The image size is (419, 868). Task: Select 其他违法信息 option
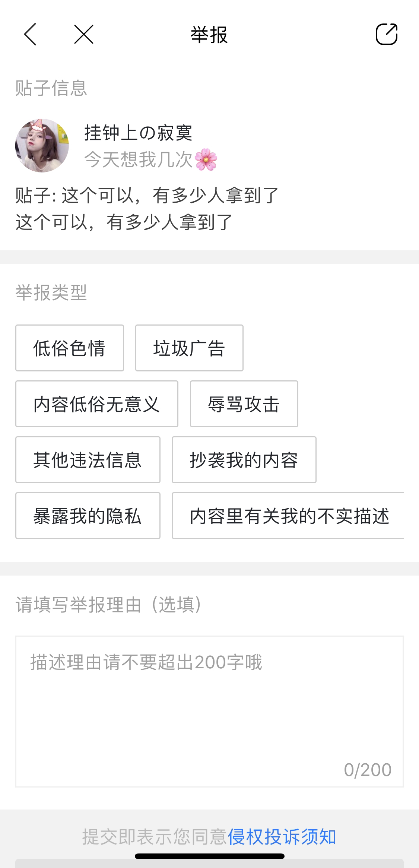tap(88, 460)
